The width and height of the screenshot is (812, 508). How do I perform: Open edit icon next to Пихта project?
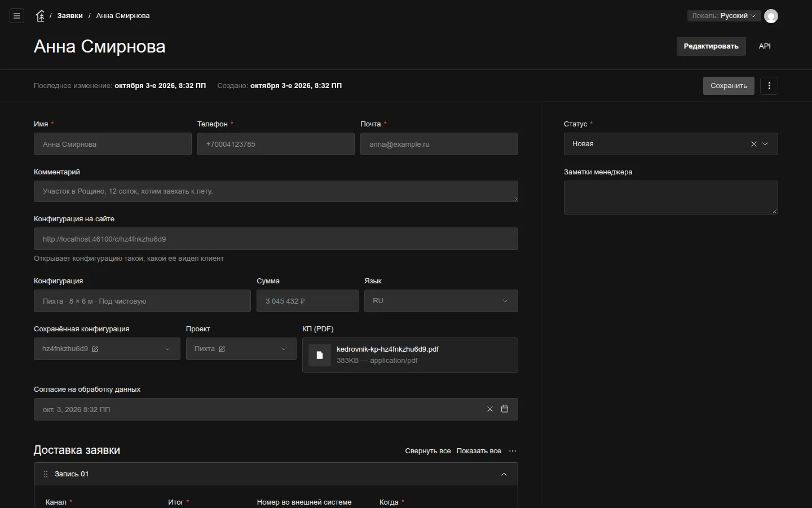[x=222, y=349]
